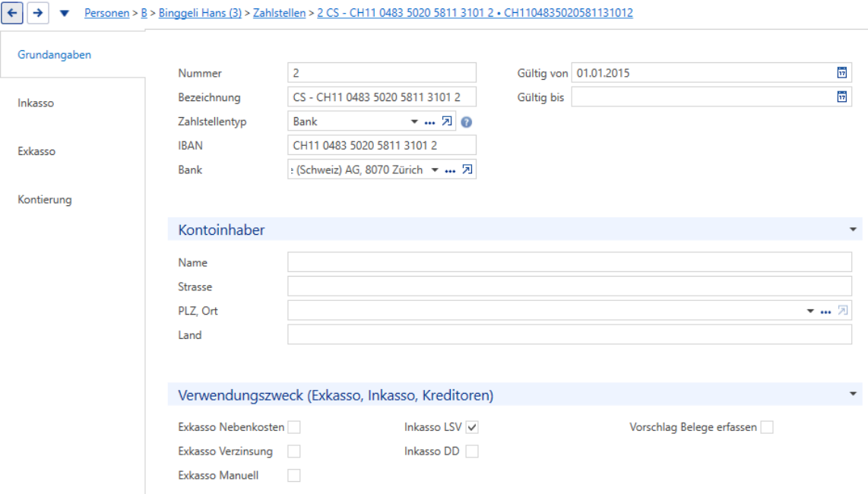Collapse the Kontoinhaber section
The height and width of the screenshot is (494, 868).
[853, 230]
